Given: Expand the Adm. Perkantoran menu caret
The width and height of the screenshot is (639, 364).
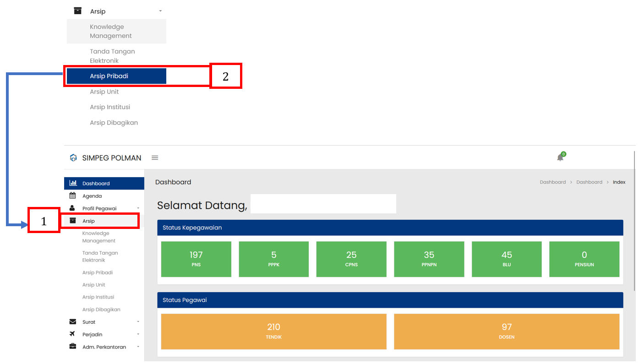Looking at the screenshot, I should 138,347.
